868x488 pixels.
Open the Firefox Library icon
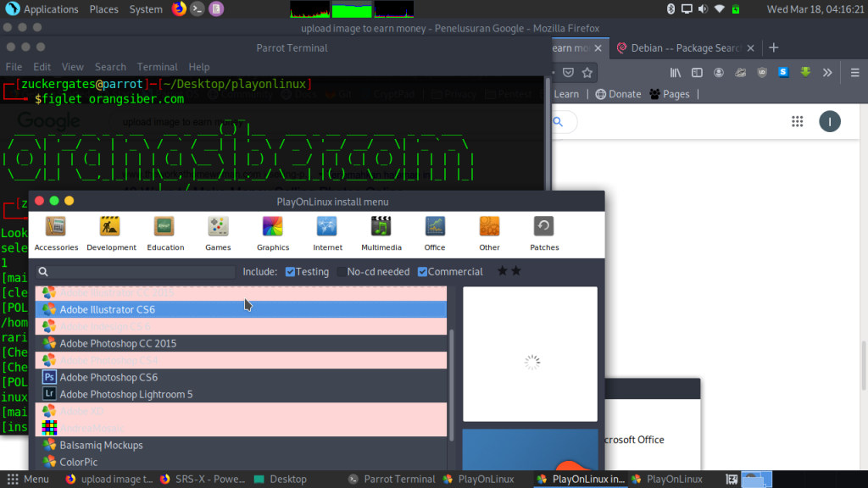pos(676,73)
